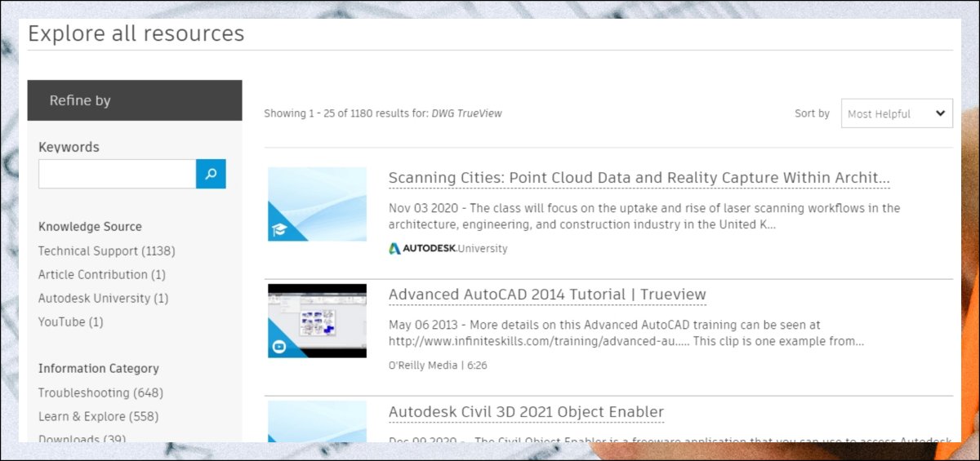980x461 pixels.
Task: Click the graduation cap badge on Scanning Cities thumbnail
Action: [x=278, y=230]
